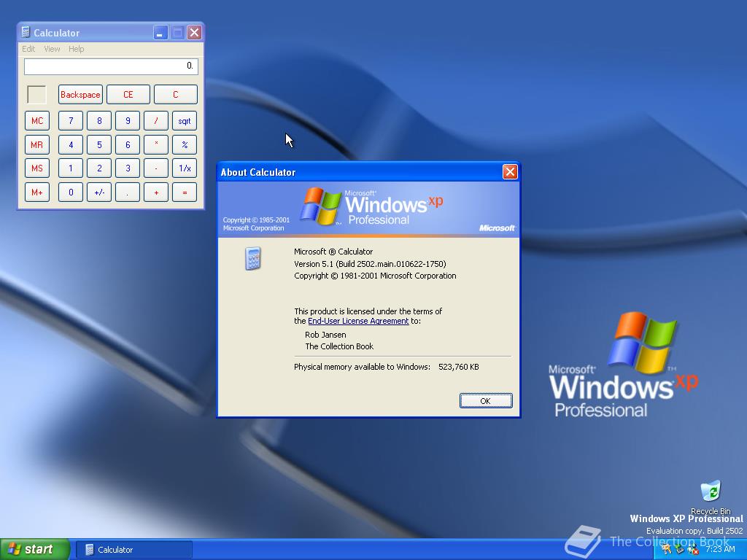
Task: Open the Help menu in Calculator
Action: tap(76, 49)
